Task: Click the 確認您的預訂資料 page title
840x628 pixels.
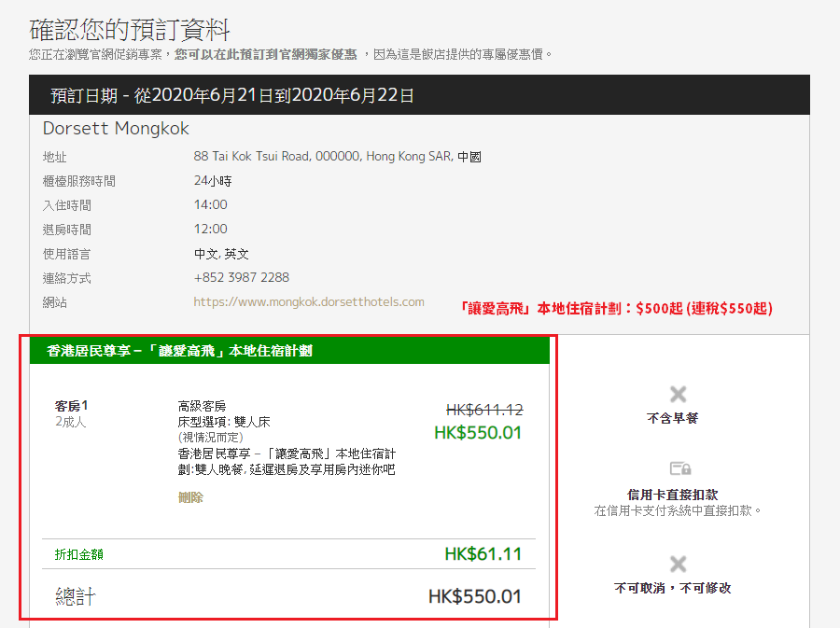Action: point(130,30)
